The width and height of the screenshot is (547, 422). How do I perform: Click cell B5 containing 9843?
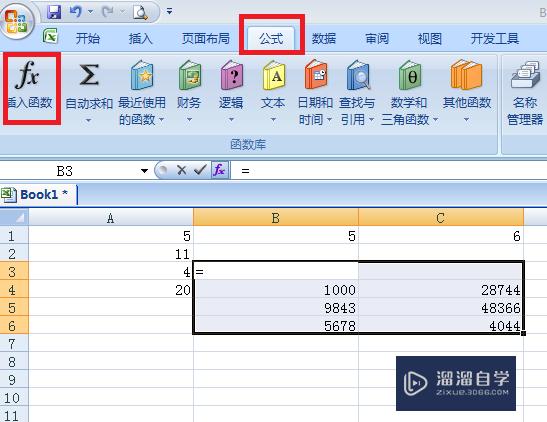276,308
